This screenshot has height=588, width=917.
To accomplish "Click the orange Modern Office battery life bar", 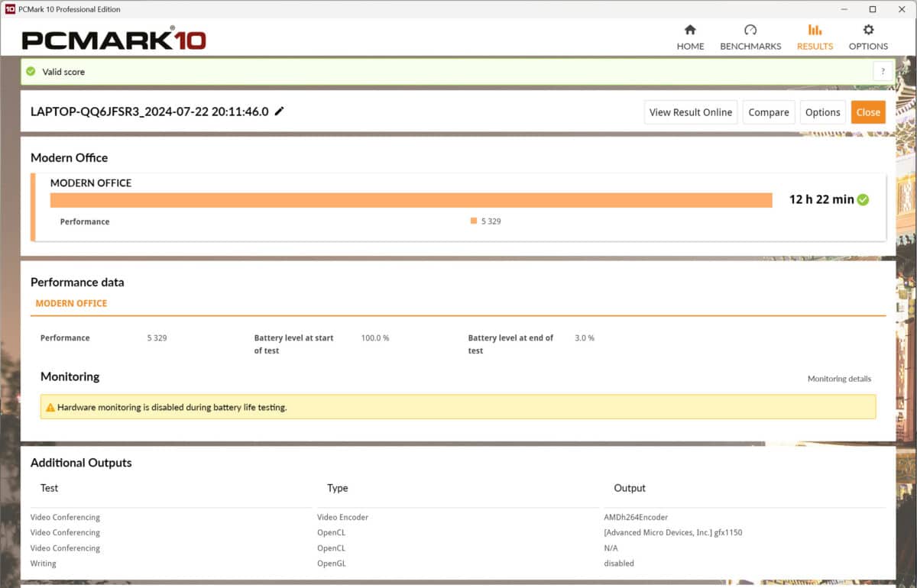I will 411,200.
